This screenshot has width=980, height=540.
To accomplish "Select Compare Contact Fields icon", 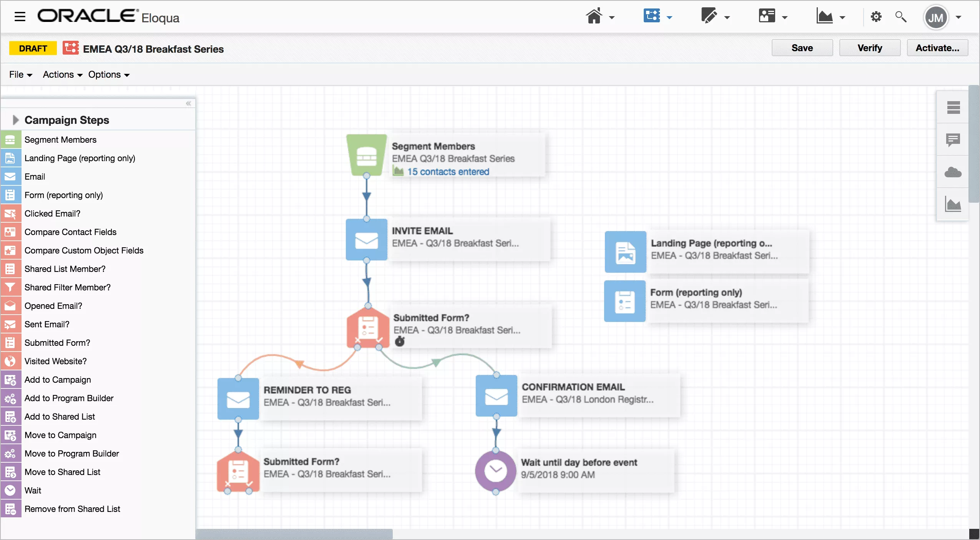I will 10,232.
